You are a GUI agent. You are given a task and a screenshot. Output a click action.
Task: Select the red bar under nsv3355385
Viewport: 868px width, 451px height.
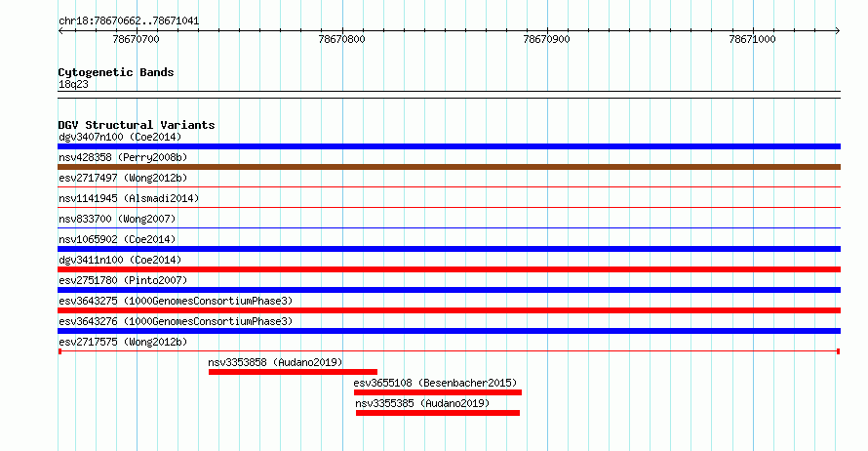(438, 413)
